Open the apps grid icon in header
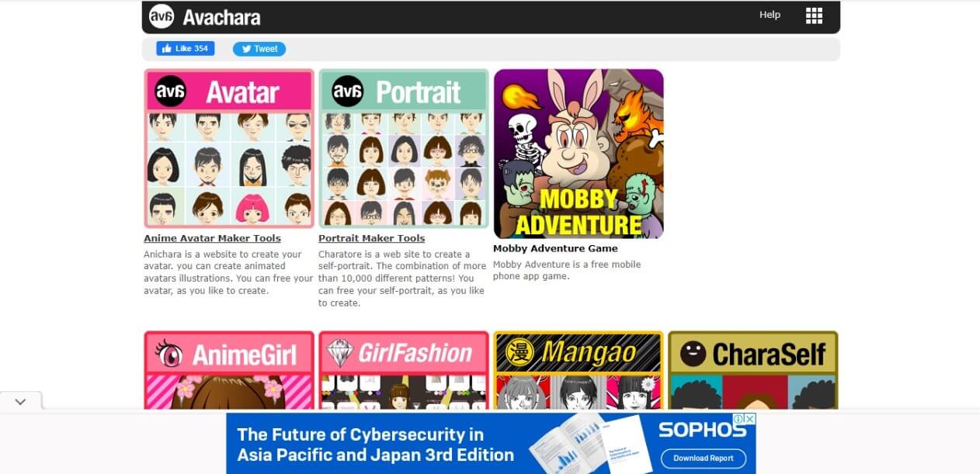This screenshot has height=474, width=980. point(814,16)
